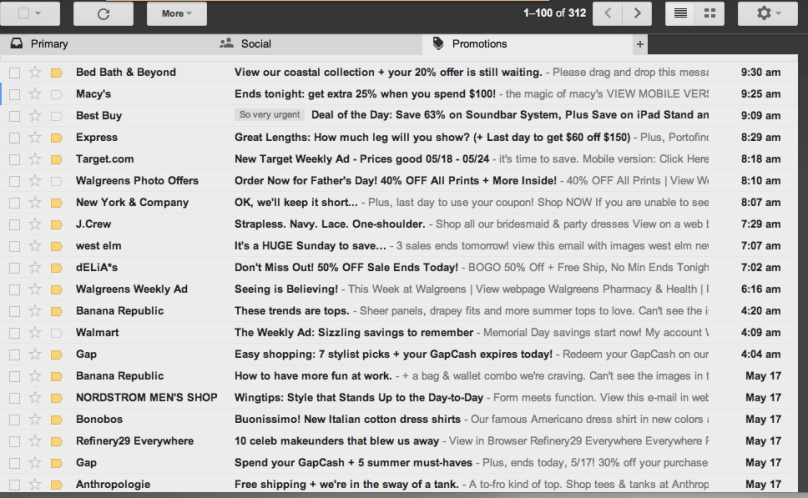Star the west elm email
The height and width of the screenshot is (498, 808).
35,246
